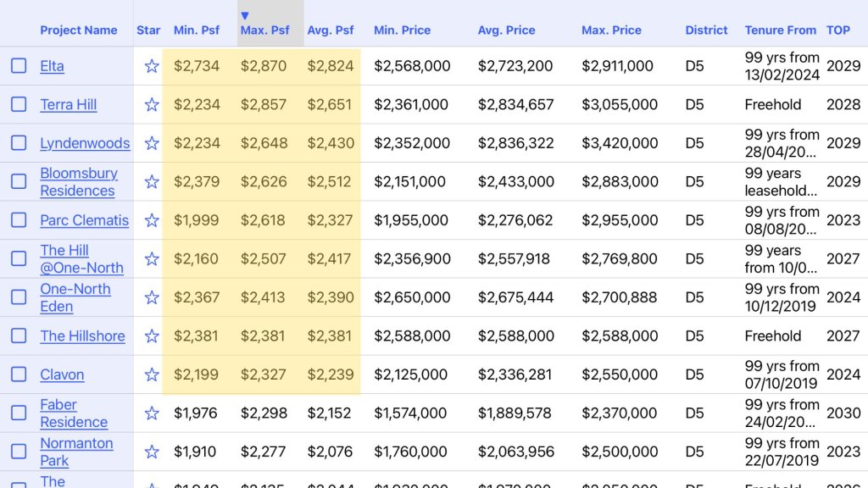Sort by Tenure From column header

[780, 30]
